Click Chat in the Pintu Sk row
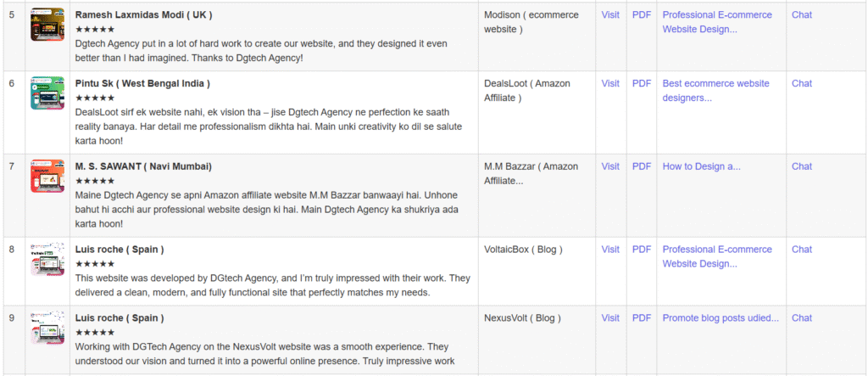The image size is (868, 376). tap(801, 84)
